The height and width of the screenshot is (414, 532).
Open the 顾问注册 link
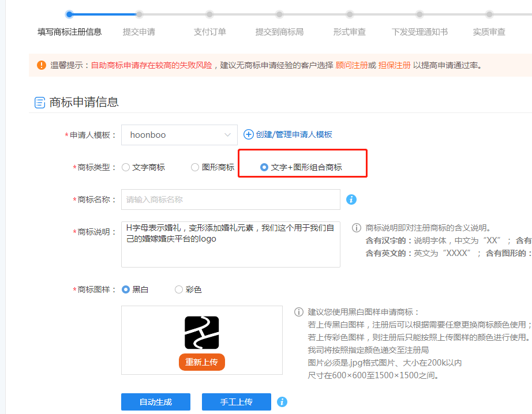[351, 65]
